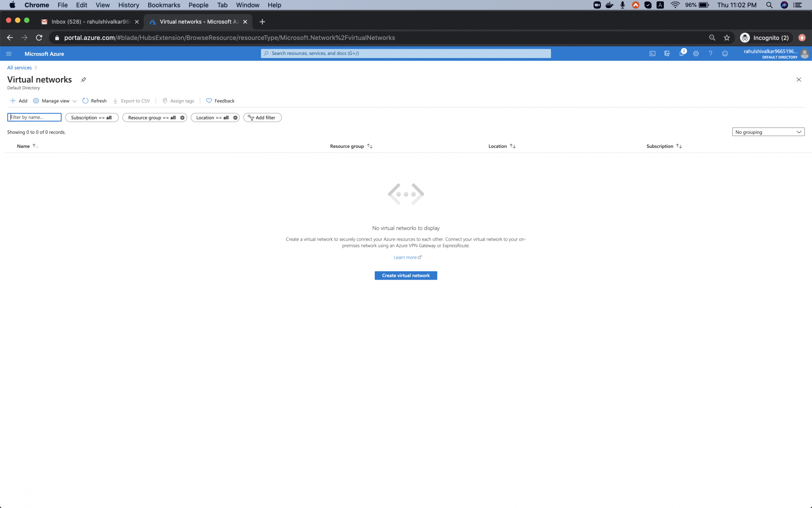Pin Virtual networks using the pin icon
Viewport: 812px width, 508px height.
coord(84,80)
